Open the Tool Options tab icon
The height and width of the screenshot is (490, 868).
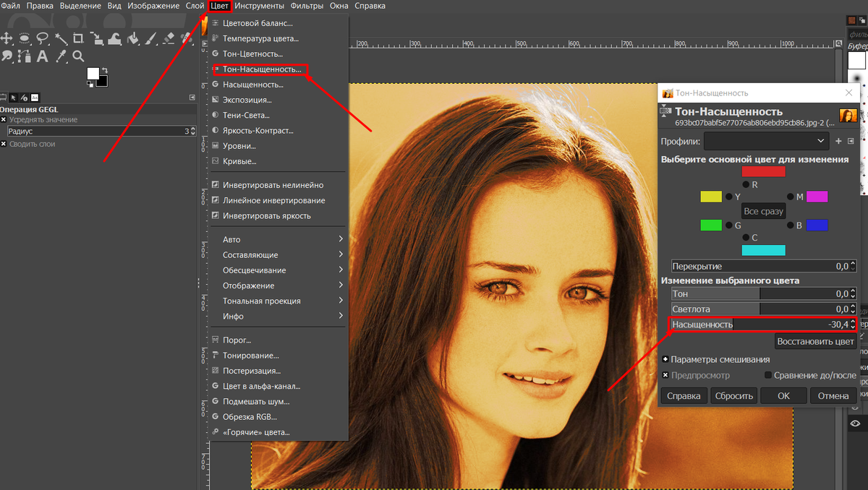[3, 98]
